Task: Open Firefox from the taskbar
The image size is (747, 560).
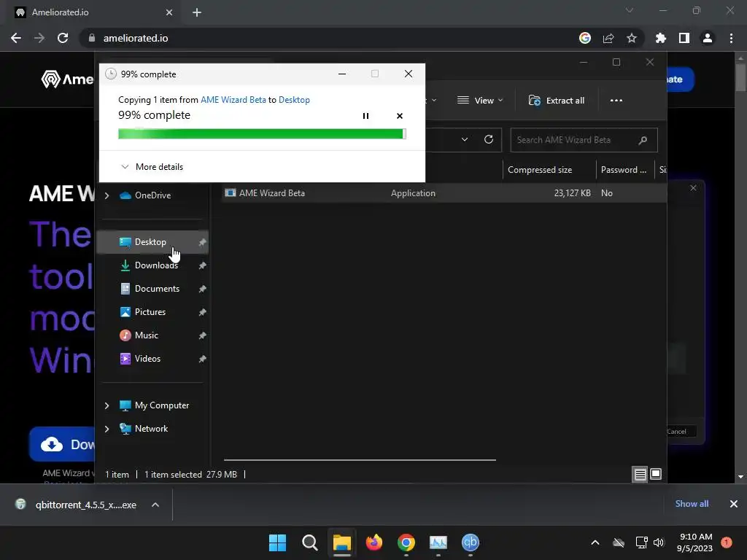Action: click(374, 542)
